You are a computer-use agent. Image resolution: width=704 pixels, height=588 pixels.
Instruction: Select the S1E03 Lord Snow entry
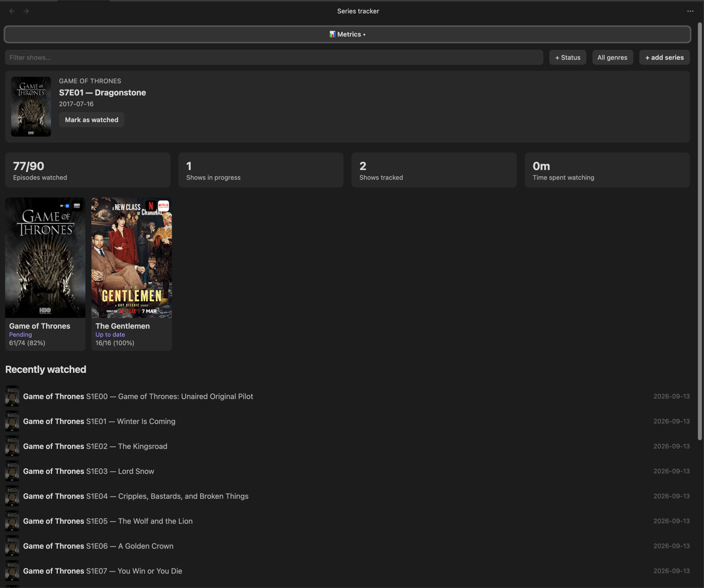(x=347, y=471)
